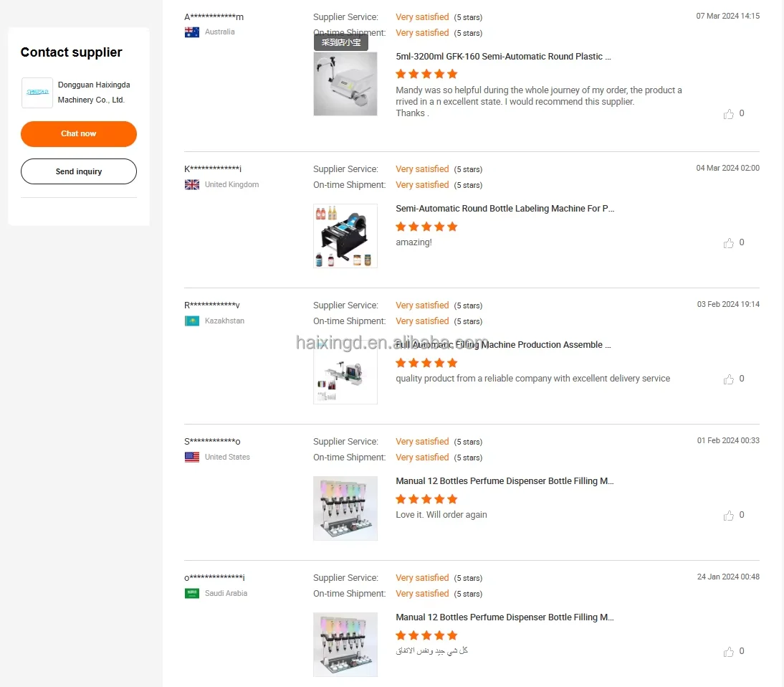Click the United Kingdom flag icon
Image resolution: width=784 pixels, height=687 pixels.
(x=192, y=185)
